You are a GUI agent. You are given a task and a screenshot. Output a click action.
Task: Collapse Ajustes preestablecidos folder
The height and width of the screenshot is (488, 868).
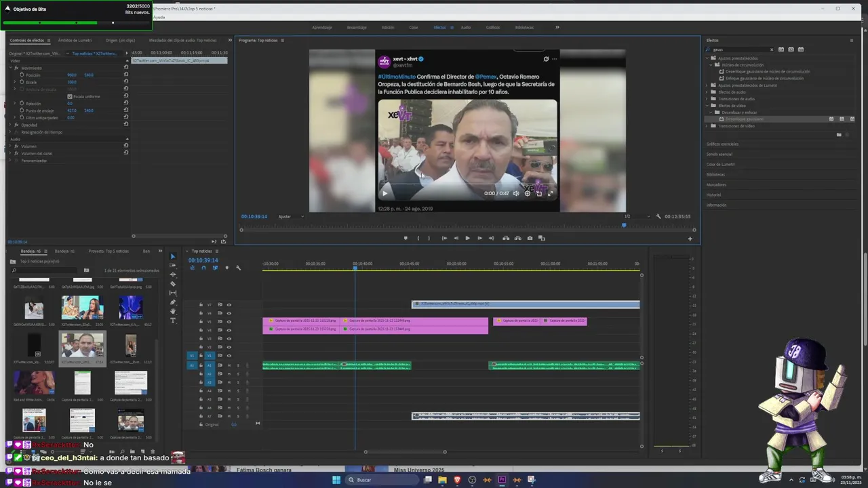[x=707, y=58]
